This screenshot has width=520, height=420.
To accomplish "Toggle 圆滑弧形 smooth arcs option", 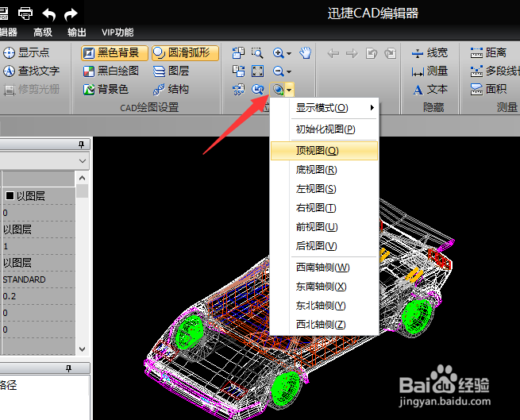I will pos(185,52).
